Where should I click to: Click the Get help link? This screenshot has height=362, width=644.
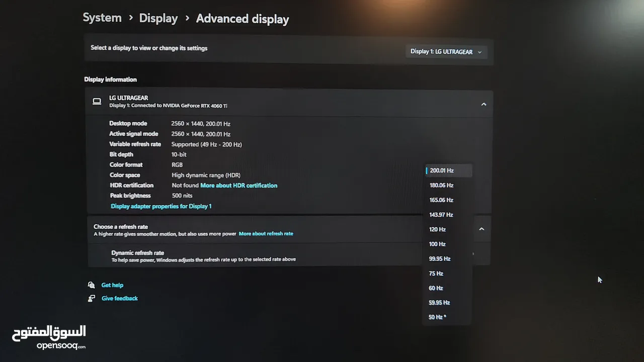point(112,285)
